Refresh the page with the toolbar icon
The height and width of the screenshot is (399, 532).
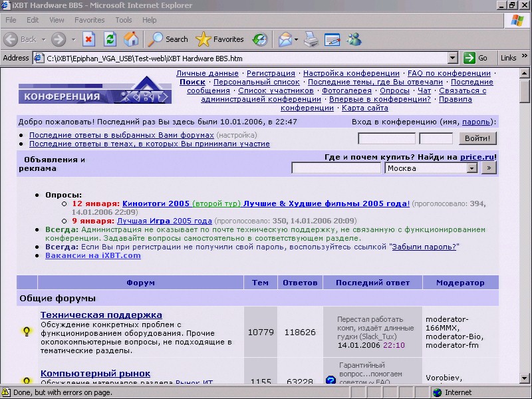[110, 39]
